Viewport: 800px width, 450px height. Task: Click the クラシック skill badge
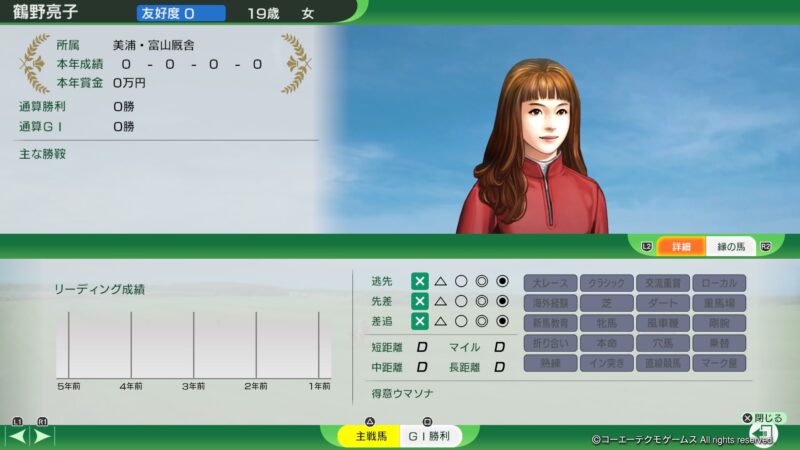607,283
